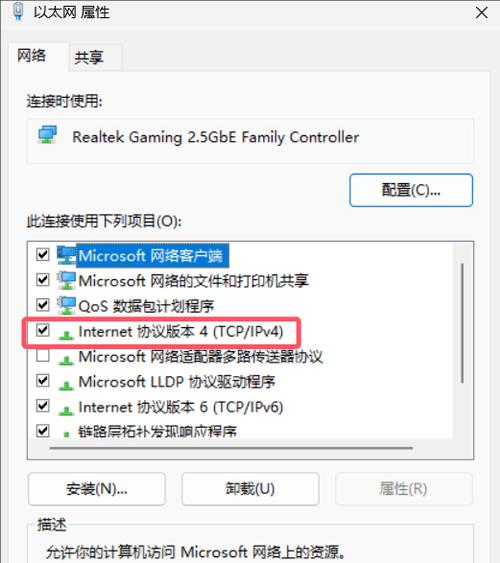Click the Microsoft LLDP protocol icon
500x563 pixels.
(66, 385)
